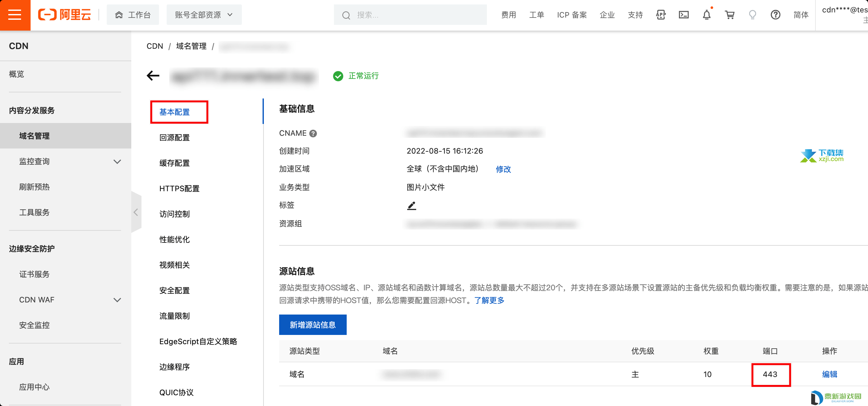This screenshot has height=406, width=868.
Task: Click 新增源站信息 to add new origin
Action: point(312,325)
